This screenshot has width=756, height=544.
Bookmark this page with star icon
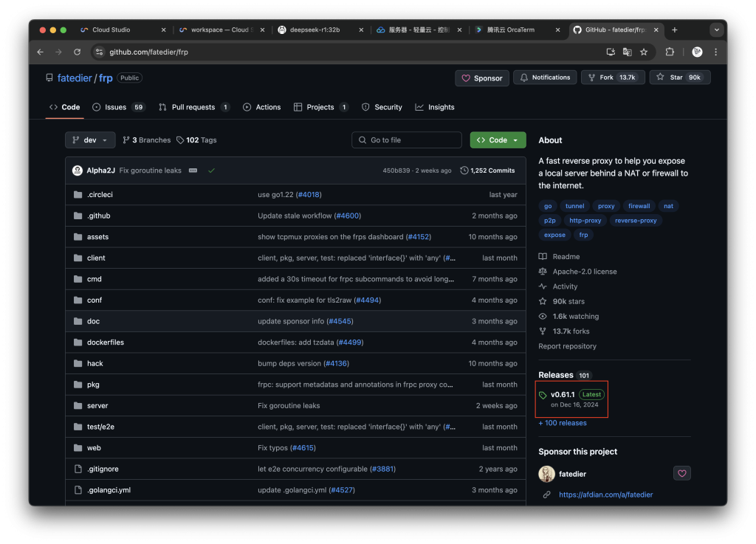[x=644, y=52]
